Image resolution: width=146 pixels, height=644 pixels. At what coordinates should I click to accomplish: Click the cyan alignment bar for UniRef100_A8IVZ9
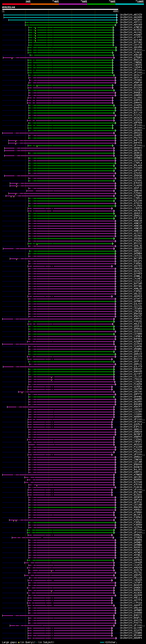click(x=60, y=15)
